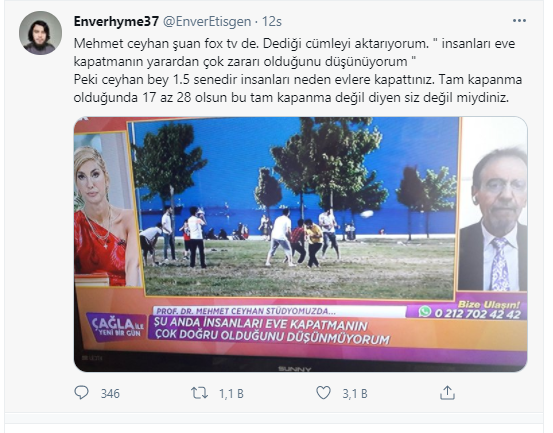Click the 12s timestamp of the tweet
553x433 pixels.
pyautogui.click(x=272, y=22)
